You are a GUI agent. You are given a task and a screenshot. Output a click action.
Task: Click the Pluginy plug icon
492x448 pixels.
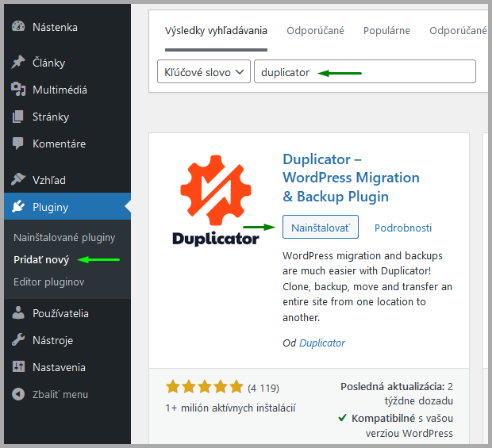click(x=18, y=207)
